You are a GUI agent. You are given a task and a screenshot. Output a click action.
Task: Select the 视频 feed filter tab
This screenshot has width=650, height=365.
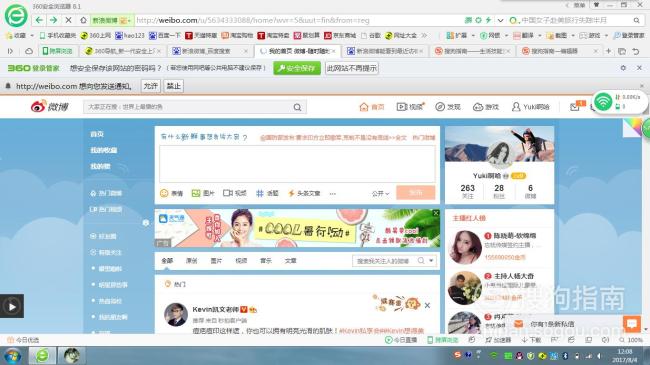[241, 261]
